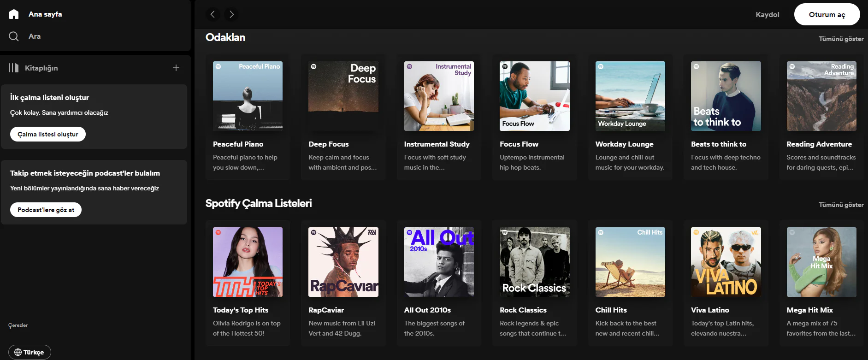
Task: Open the Odaklan section heading
Action: coord(225,37)
